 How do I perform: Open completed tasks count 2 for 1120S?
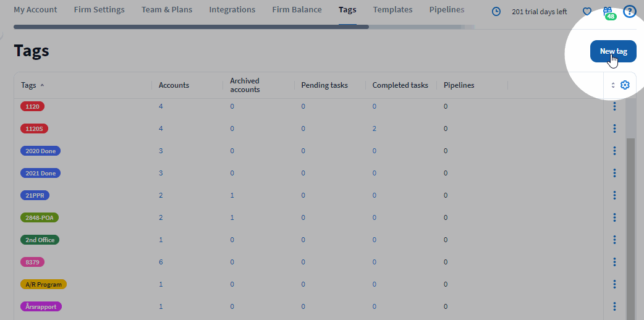[x=374, y=128]
